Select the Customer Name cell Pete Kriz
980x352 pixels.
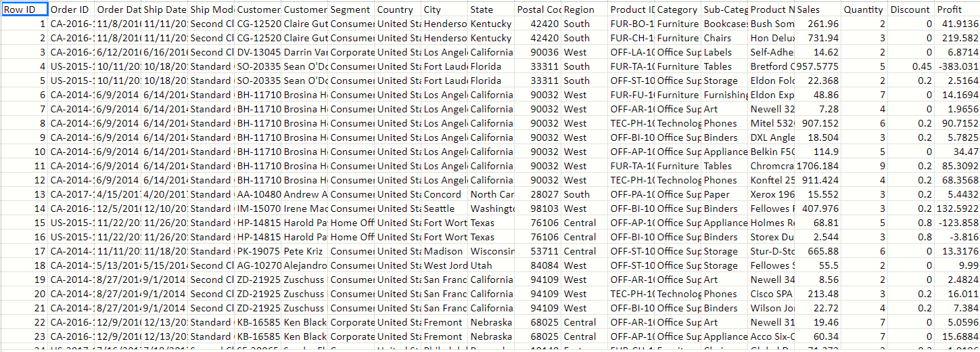[305, 251]
